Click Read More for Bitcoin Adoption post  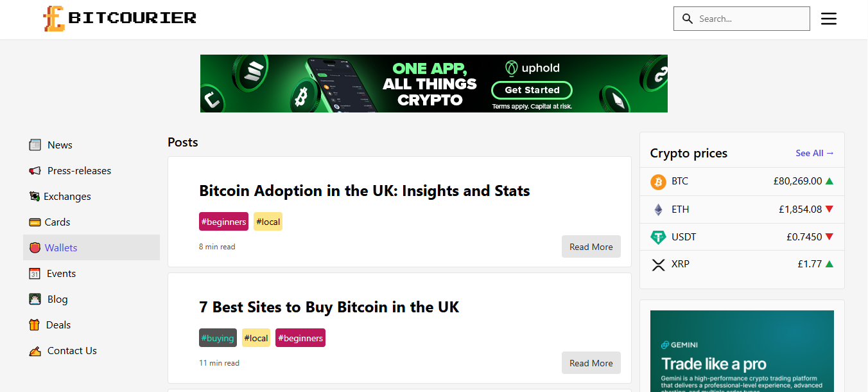pyautogui.click(x=591, y=247)
